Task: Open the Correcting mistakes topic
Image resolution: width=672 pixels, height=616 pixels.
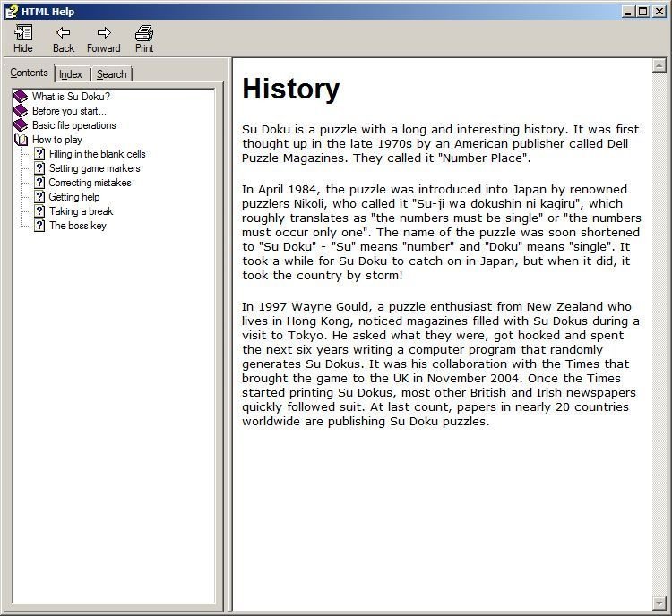Action: (x=90, y=183)
